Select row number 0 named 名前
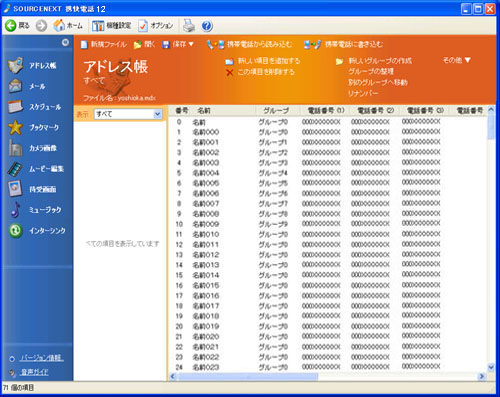Screen dimensions: 500x397 click(327, 122)
